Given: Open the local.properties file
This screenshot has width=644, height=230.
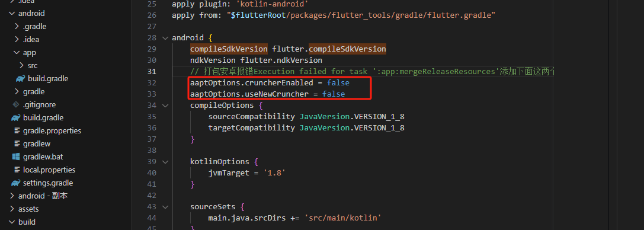Looking at the screenshot, I should tap(49, 170).
